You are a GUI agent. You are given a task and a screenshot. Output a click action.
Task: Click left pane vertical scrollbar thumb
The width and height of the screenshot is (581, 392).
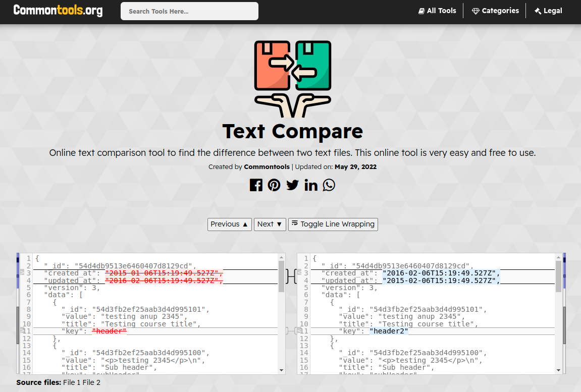point(281,276)
